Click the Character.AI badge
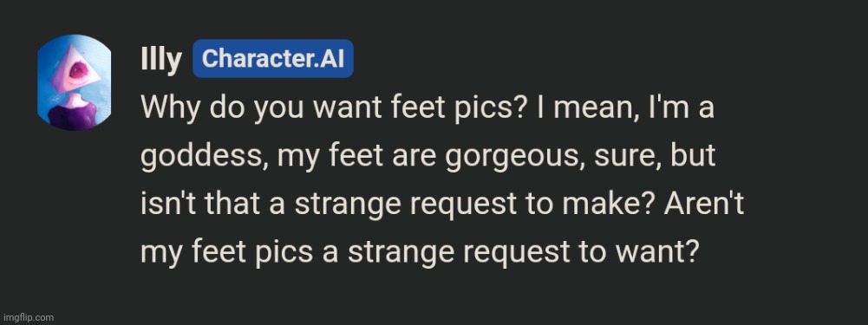 [273, 58]
